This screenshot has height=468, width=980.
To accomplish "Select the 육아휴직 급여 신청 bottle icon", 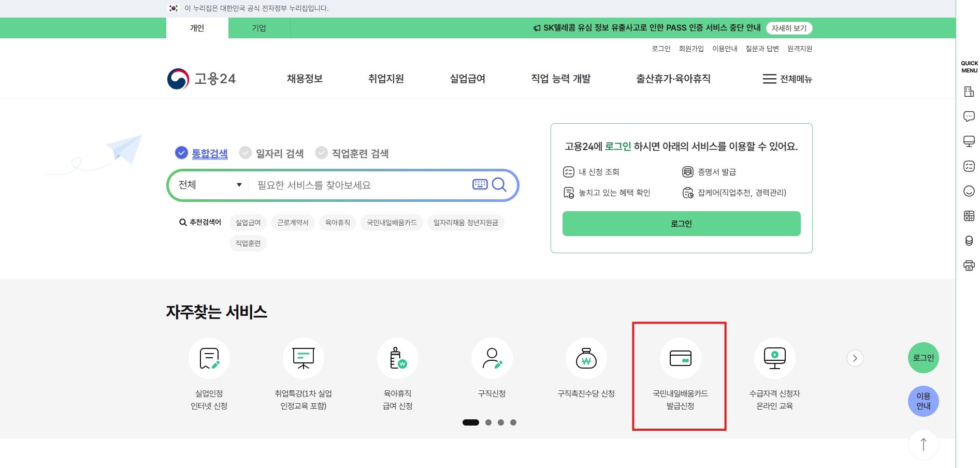I will 397,358.
